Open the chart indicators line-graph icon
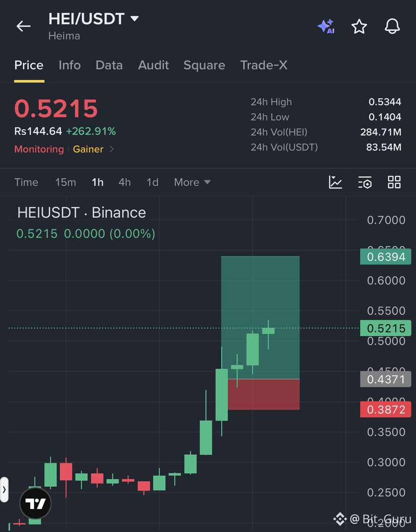416x532 pixels. coord(336,182)
